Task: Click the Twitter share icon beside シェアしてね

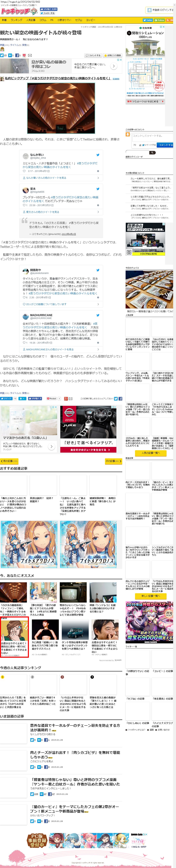Action: coord(115,399)
